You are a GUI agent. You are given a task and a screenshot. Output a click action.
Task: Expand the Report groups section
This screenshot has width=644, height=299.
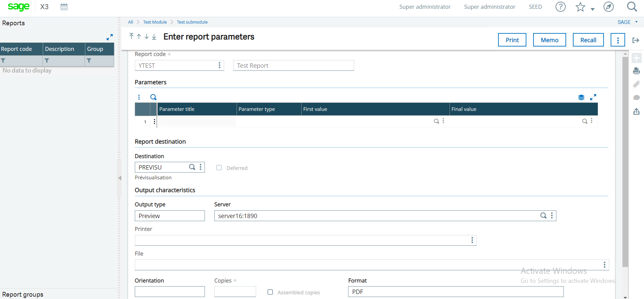click(23, 294)
